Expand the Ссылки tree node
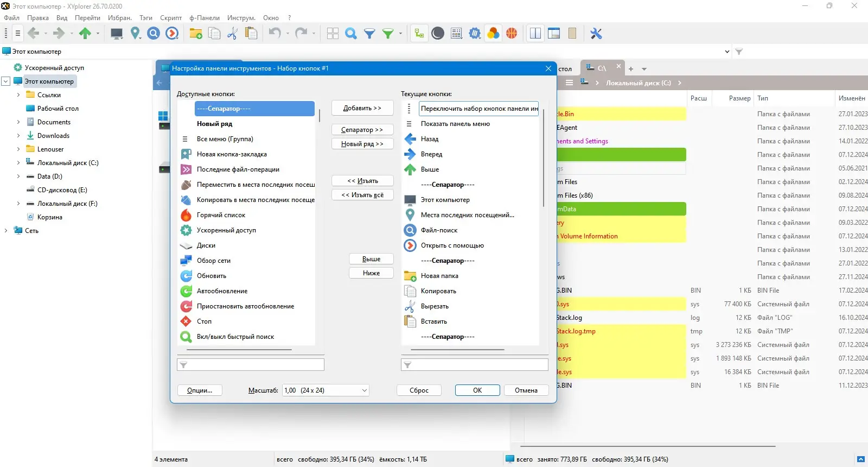The width and height of the screenshot is (868, 467). pyautogui.click(x=18, y=95)
